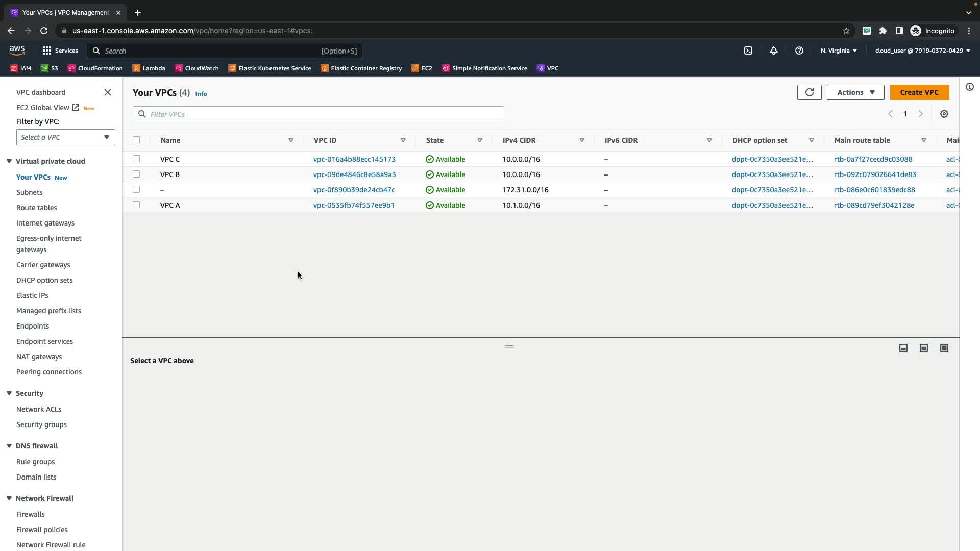Select the VPC C row checkbox
Viewport: 980px width, 551px height.
[x=136, y=159]
